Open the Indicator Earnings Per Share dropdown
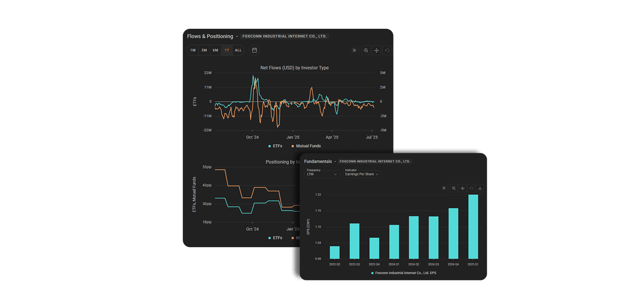 362,174
